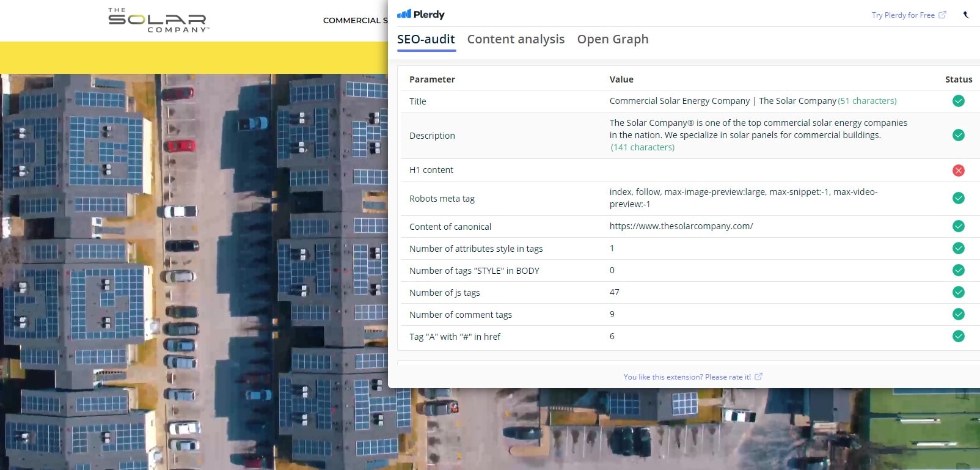The width and height of the screenshot is (980, 470).
Task: Click the value 47 for js tags
Action: (x=615, y=292)
